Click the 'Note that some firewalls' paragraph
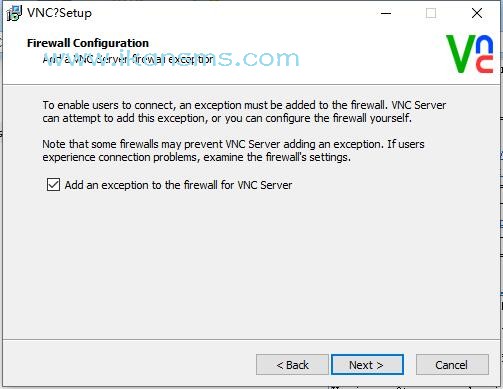 pyautogui.click(x=233, y=150)
